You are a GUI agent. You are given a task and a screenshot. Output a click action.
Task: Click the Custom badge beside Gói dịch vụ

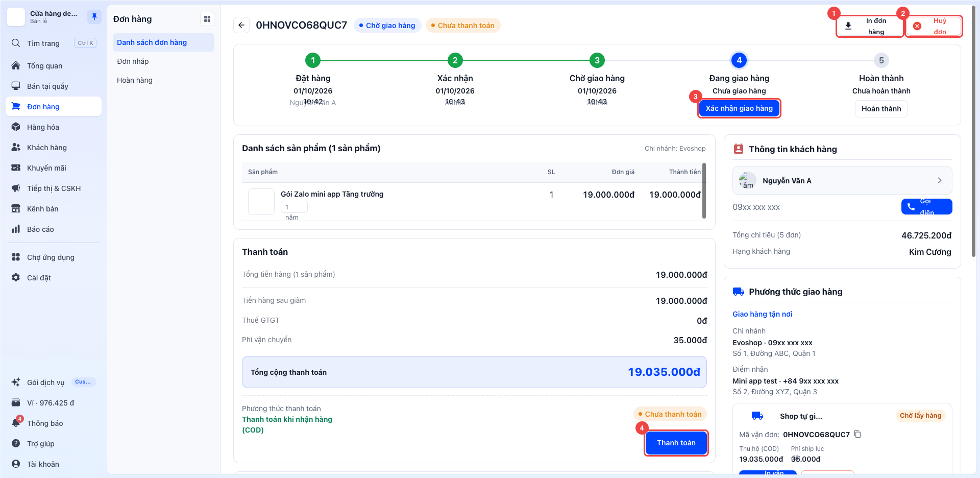coord(83,382)
